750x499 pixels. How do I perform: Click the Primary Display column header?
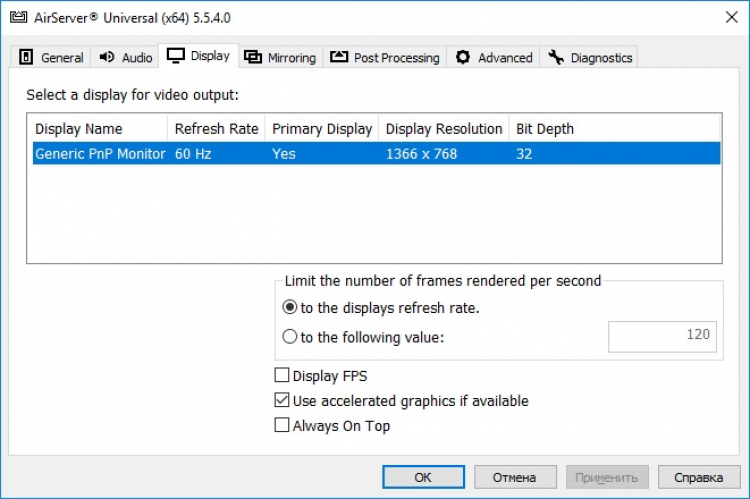coord(322,129)
